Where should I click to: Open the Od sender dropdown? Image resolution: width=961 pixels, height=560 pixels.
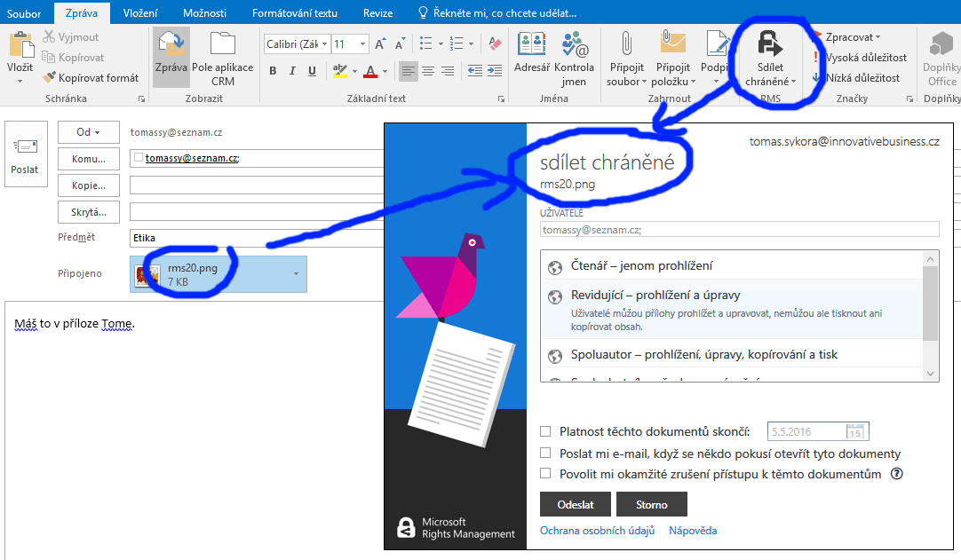click(88, 132)
